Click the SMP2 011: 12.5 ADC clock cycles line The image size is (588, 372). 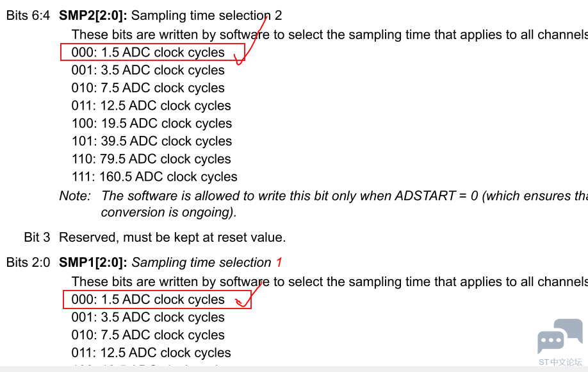tap(151, 105)
